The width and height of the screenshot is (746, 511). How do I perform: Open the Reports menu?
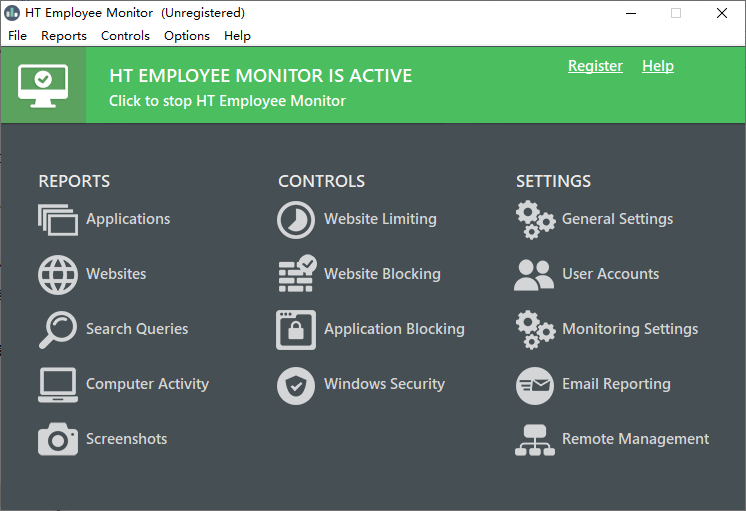click(64, 35)
